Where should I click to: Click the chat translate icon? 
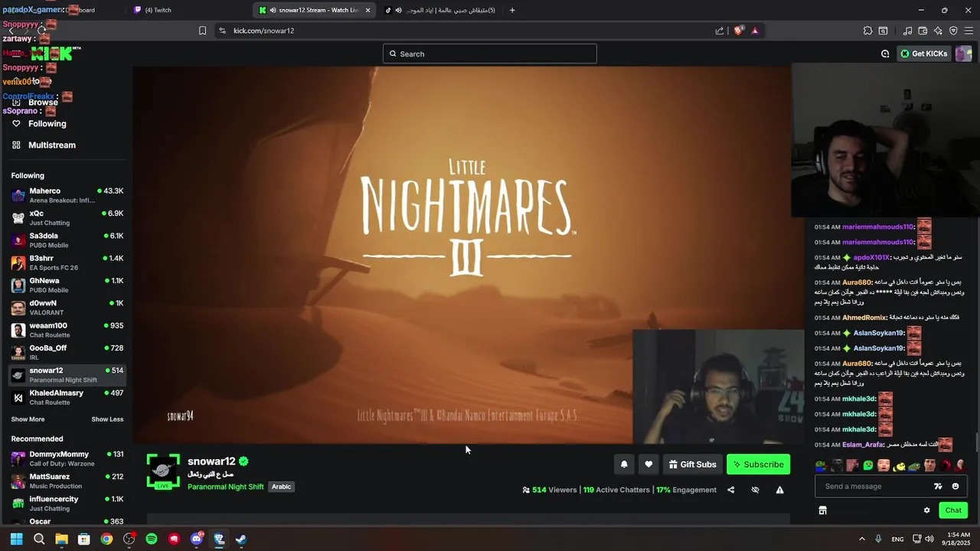(938, 486)
